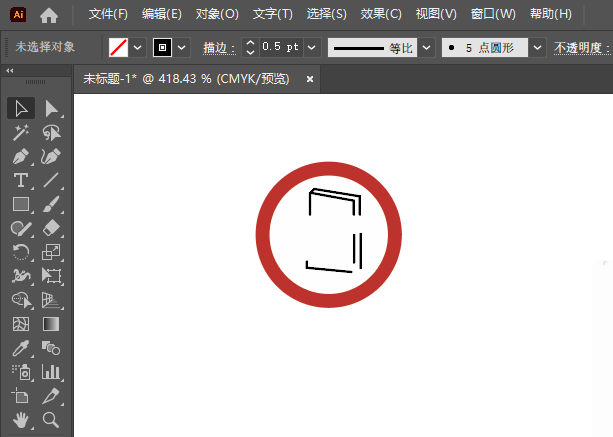The image size is (613, 437).
Task: Close the 未标题-1* document tab
Action: tap(310, 79)
